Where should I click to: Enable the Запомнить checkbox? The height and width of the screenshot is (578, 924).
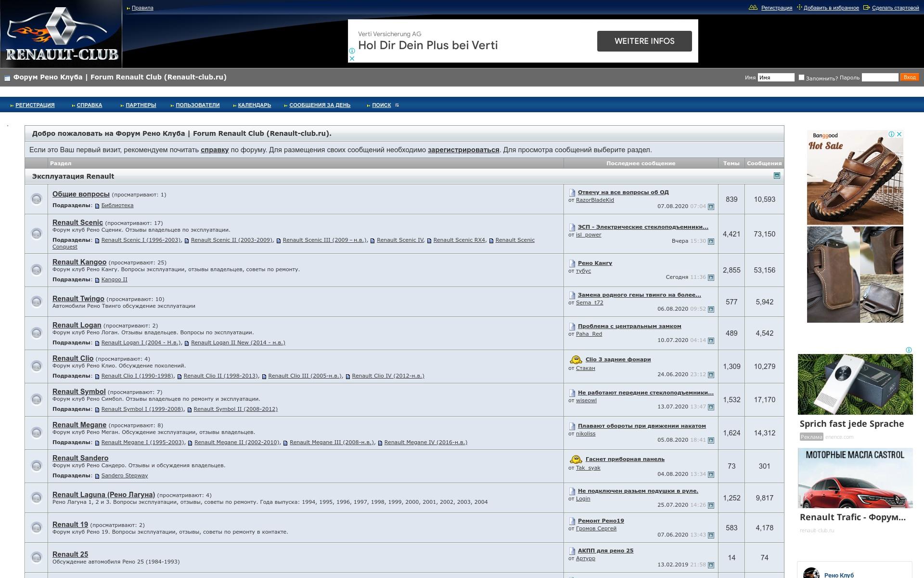801,77
